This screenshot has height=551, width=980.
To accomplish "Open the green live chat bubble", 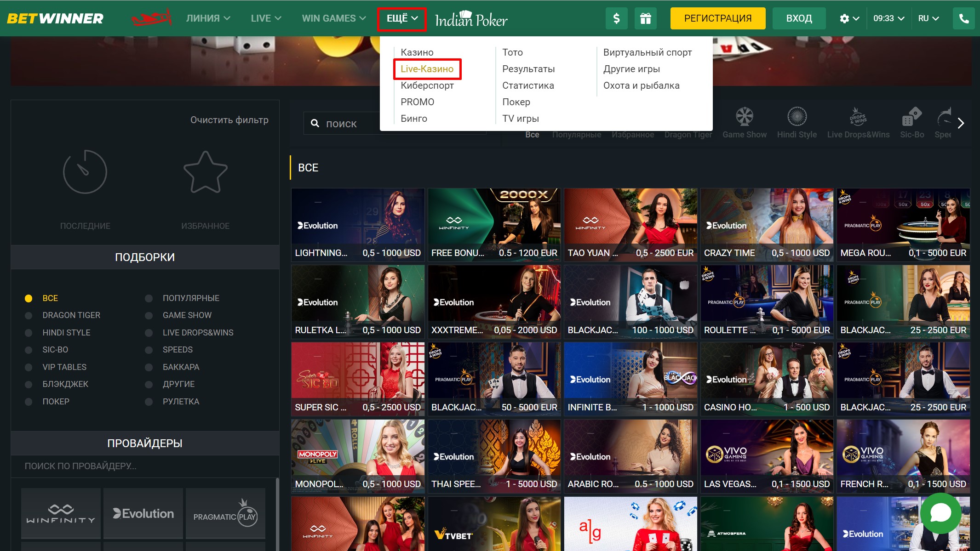I will pyautogui.click(x=940, y=513).
